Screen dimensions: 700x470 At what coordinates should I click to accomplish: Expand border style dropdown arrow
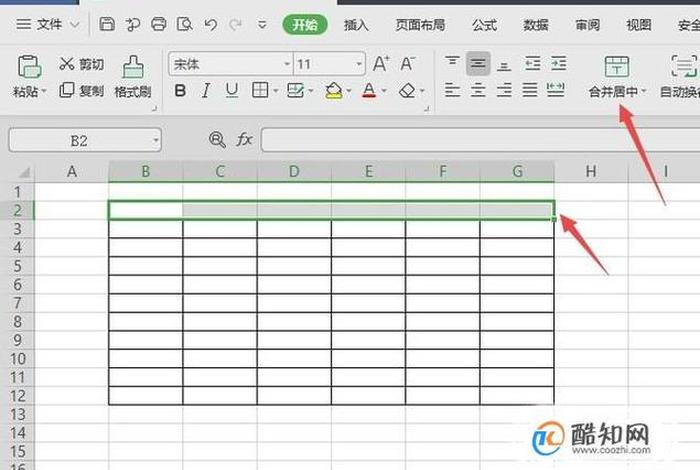(275, 91)
